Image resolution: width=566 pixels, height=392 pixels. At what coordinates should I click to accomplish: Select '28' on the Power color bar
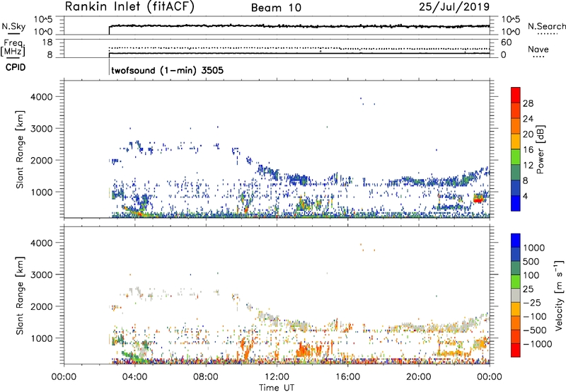pos(528,103)
